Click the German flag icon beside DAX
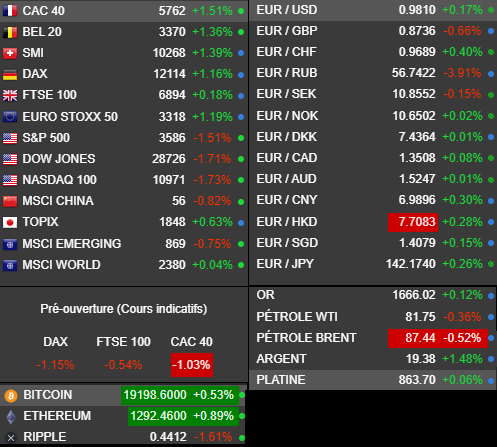This screenshot has width=497, height=447. click(x=10, y=74)
